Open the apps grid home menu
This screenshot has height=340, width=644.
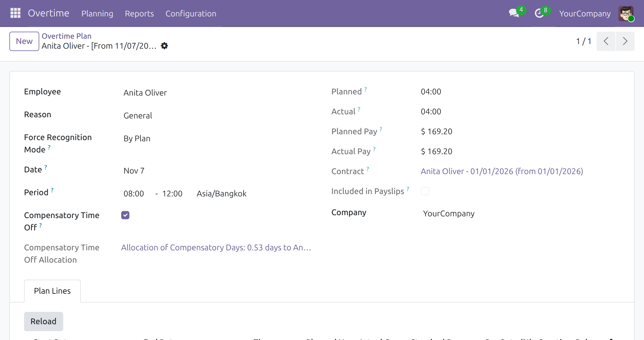[x=16, y=13]
